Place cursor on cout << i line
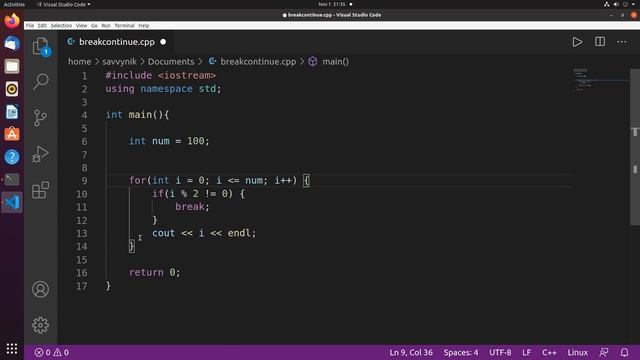The image size is (640, 360). pos(204,233)
